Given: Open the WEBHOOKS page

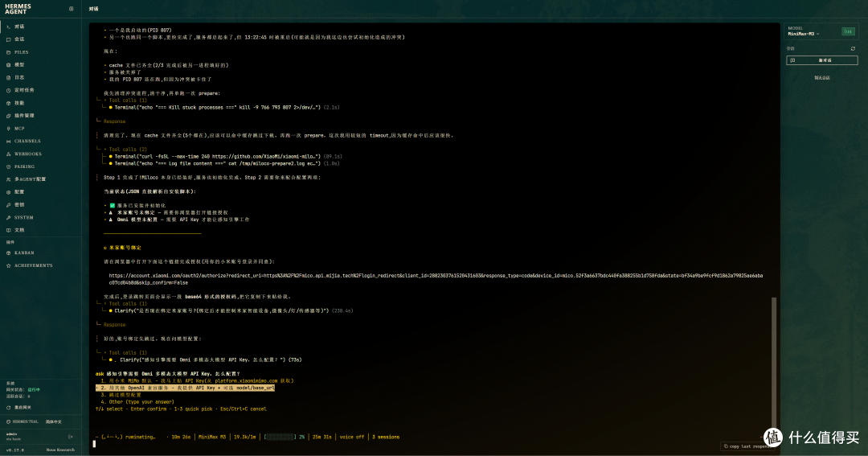Looking at the screenshot, I should (40, 154).
